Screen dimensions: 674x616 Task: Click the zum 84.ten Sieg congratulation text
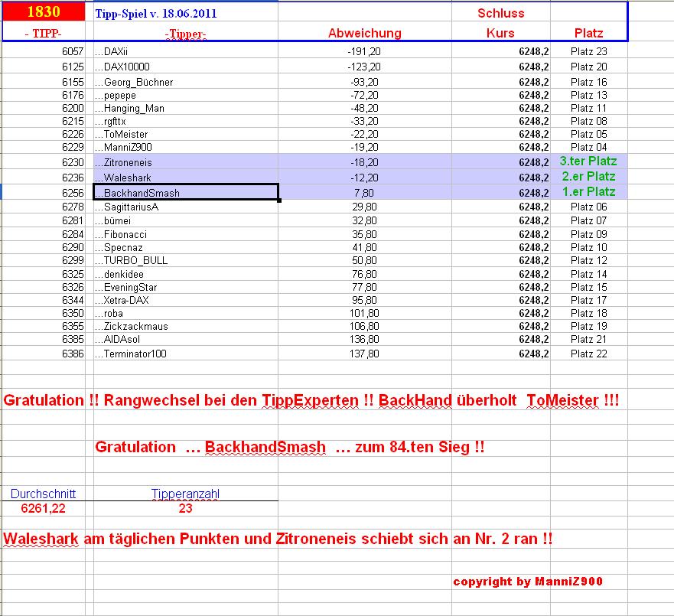click(x=290, y=447)
